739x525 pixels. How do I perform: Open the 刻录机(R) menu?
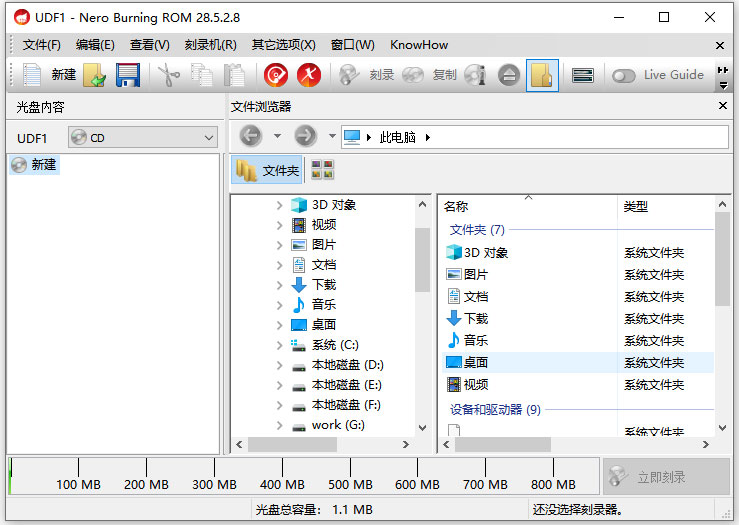[x=210, y=45]
